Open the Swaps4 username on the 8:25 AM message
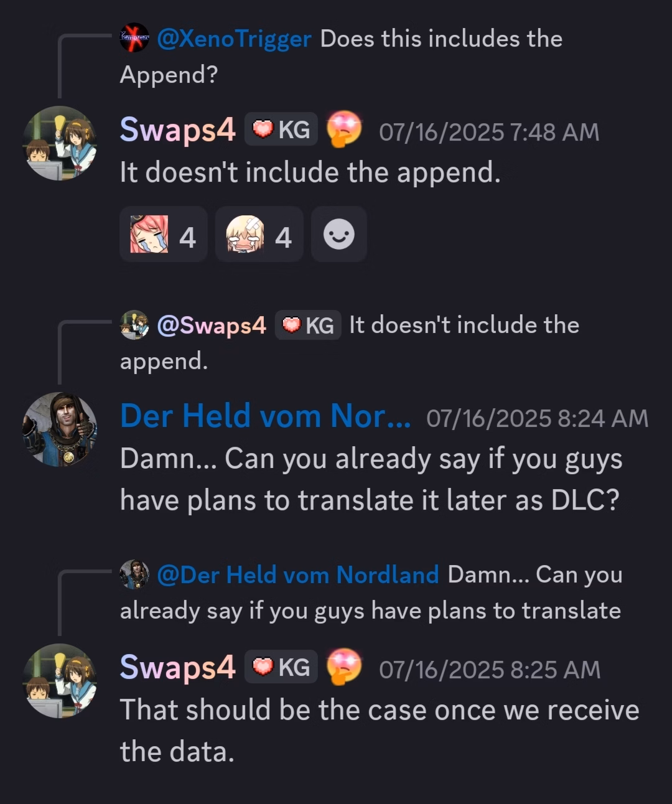672x804 pixels. coord(178,667)
